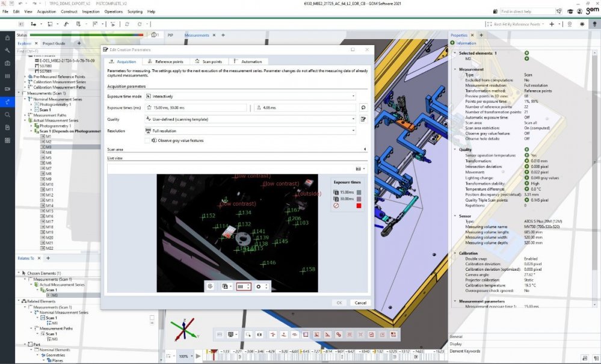Open the File menu
Viewport: 601px width, 364px height.
pyautogui.click(x=5, y=11)
